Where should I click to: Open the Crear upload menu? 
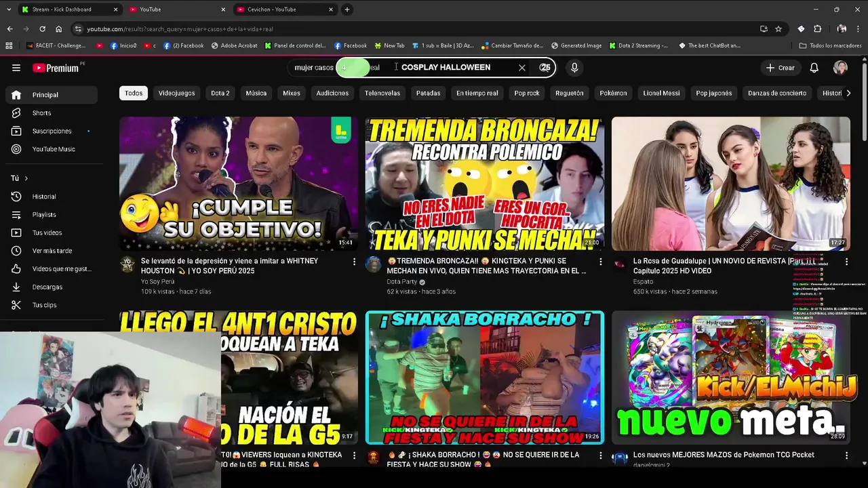[780, 68]
